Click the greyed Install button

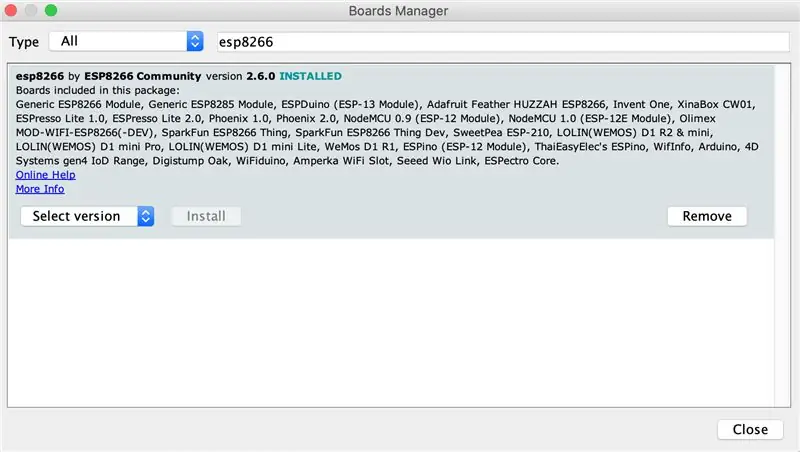206,216
